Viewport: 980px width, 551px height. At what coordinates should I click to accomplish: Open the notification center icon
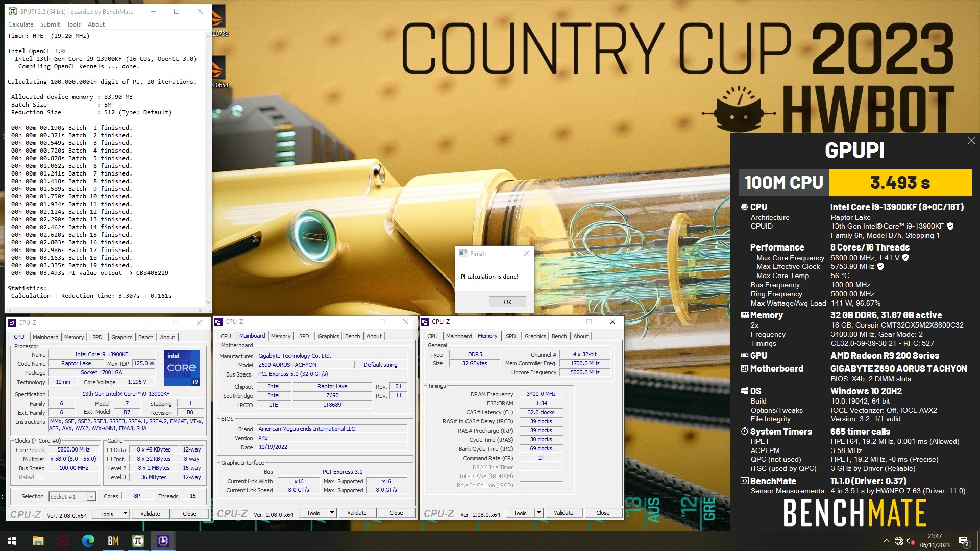[x=964, y=541]
